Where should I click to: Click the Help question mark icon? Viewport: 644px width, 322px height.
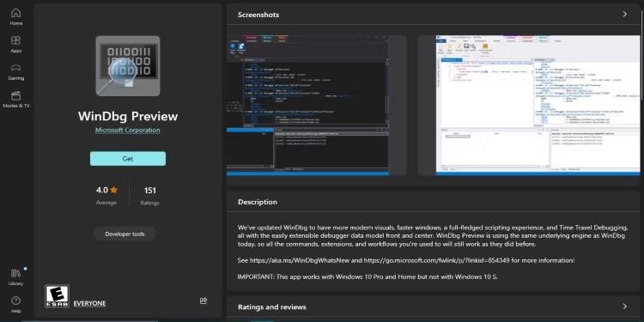click(x=16, y=301)
